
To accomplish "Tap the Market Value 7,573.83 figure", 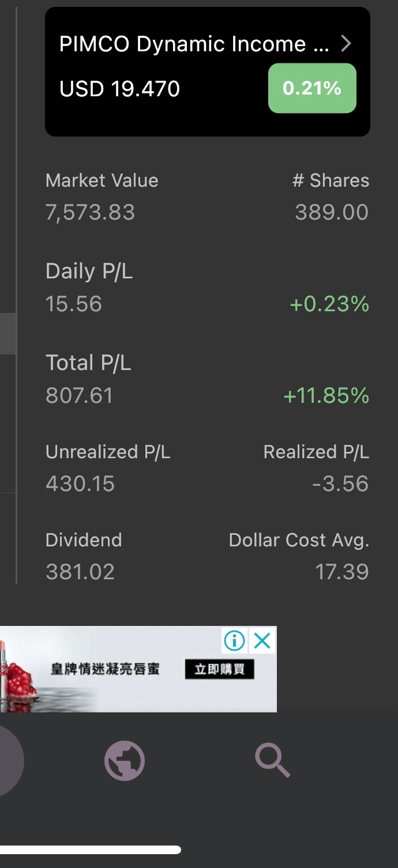I will [x=90, y=212].
